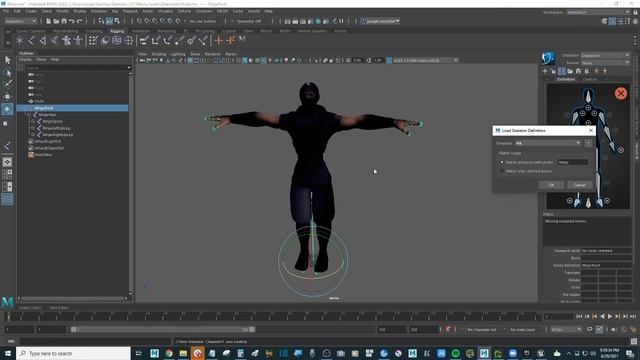The width and height of the screenshot is (640, 360).
Task: Open the Symmetry Off dropdown
Action: point(249,21)
